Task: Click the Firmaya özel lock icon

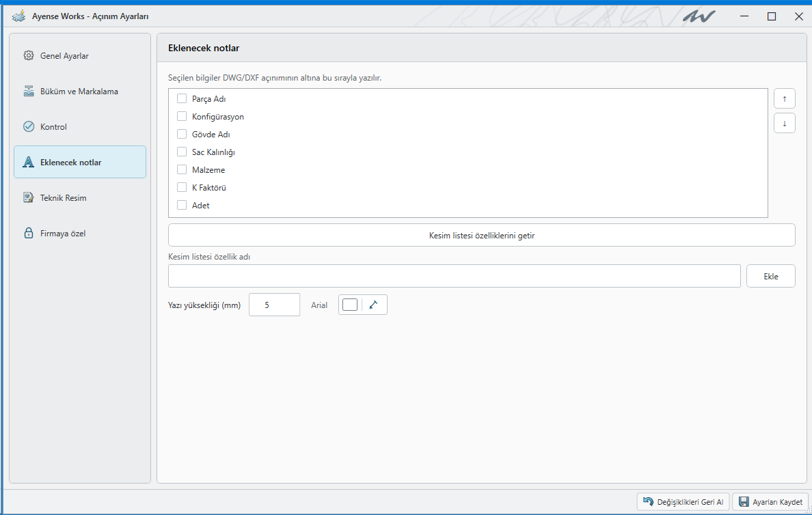Action: pyautogui.click(x=29, y=233)
